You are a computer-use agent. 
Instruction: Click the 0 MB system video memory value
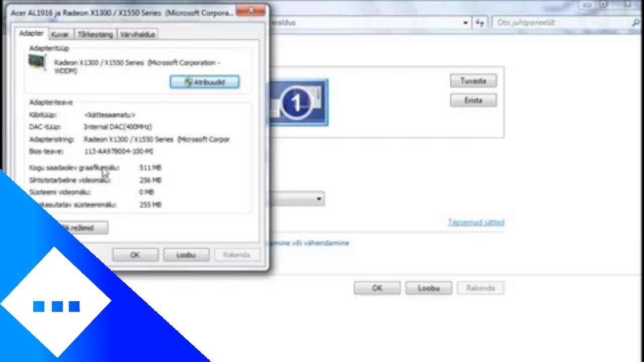[x=146, y=192]
